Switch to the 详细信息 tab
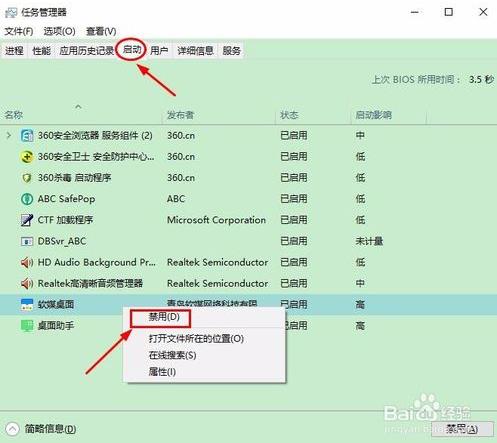Screen dimensions: 497x443 [195, 51]
